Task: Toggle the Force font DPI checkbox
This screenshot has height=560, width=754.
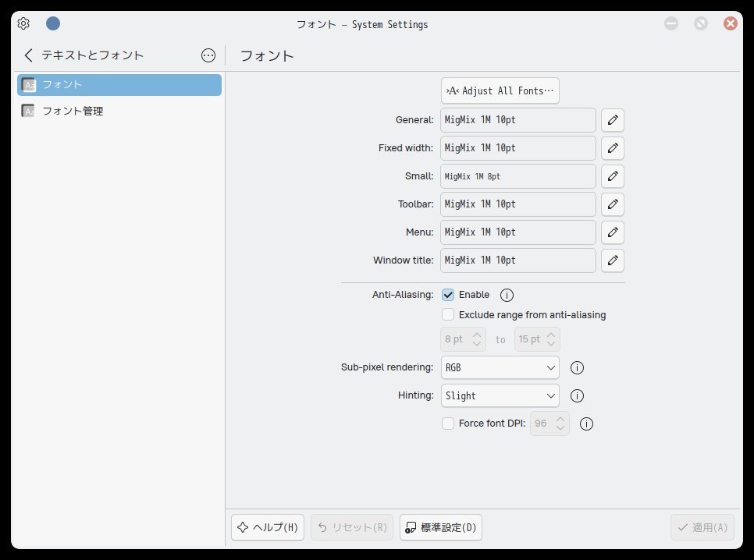Action: click(x=448, y=423)
